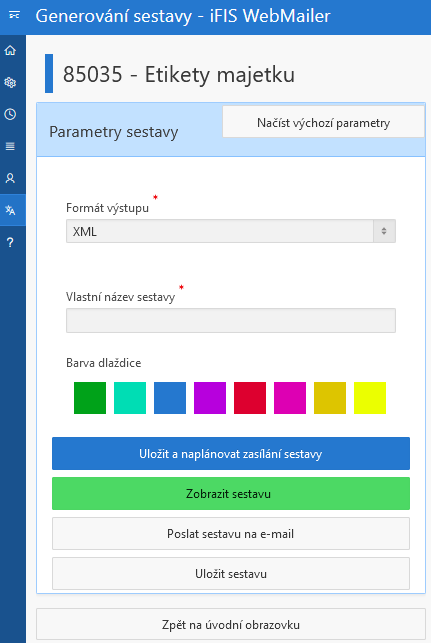This screenshot has height=643, width=431.
Task: Open the language translate icon in sidebar
Action: pyautogui.click(x=10, y=210)
